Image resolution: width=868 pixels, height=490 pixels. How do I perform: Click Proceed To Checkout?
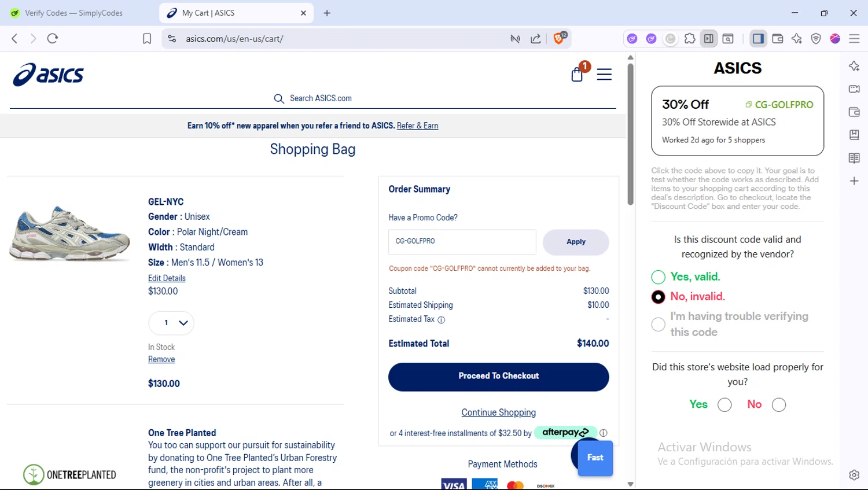click(x=498, y=377)
